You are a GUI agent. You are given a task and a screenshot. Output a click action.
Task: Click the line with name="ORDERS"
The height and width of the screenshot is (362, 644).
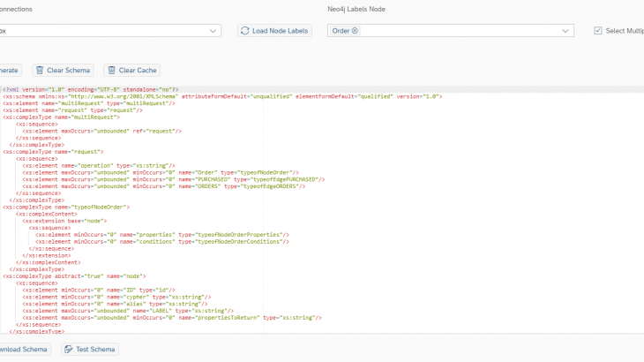pos(164,186)
